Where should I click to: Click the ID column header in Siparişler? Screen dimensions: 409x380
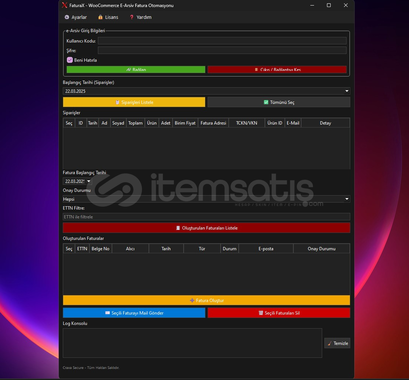tap(80, 123)
